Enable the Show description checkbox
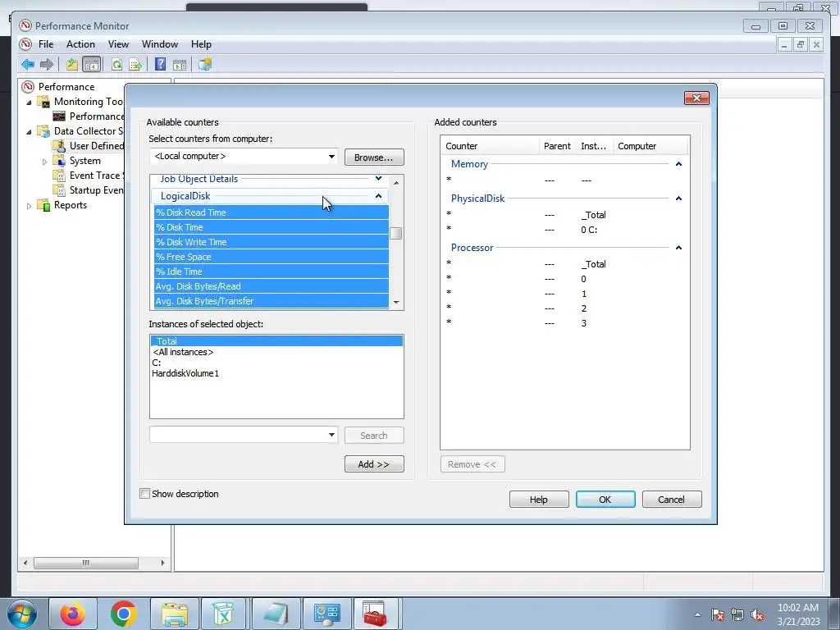Viewport: 840px width, 630px height. (144, 493)
